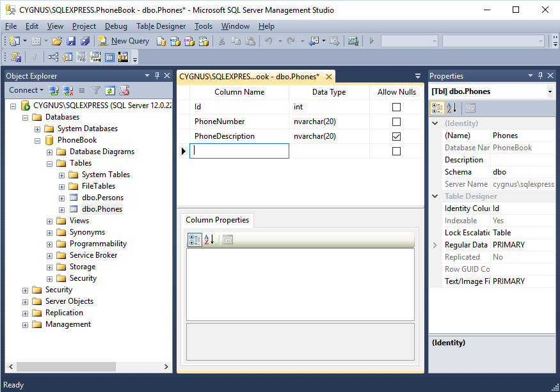Open the Table Designer menu
This screenshot has height=392, width=560.
click(x=161, y=26)
